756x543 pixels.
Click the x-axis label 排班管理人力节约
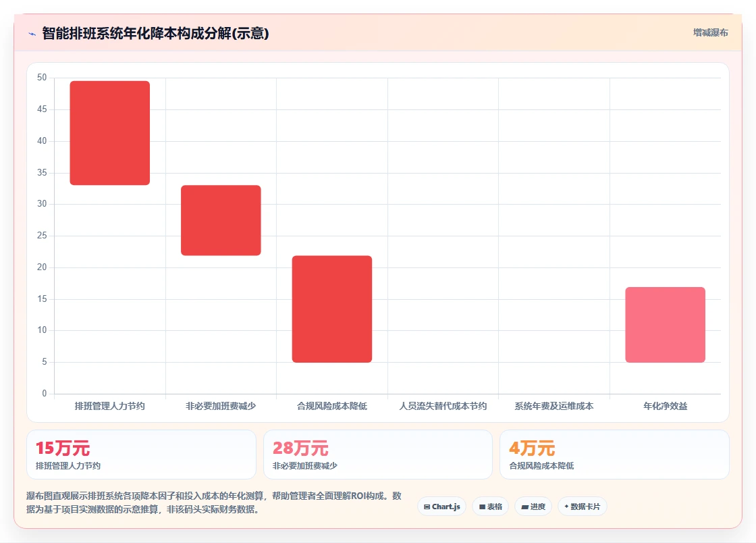point(110,406)
